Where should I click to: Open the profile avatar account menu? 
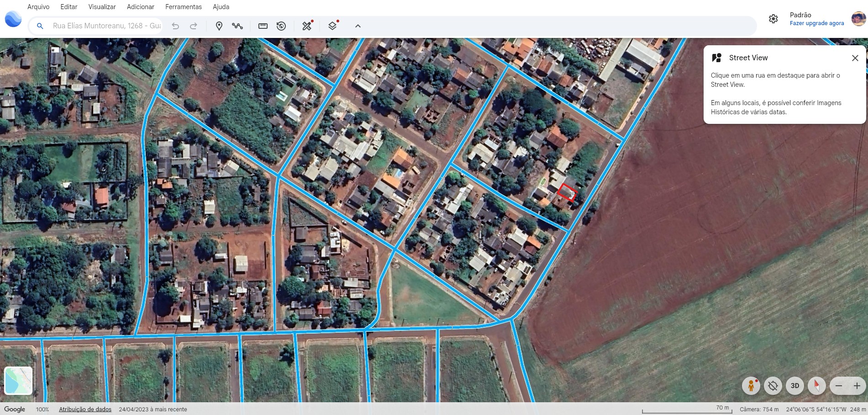click(x=858, y=19)
